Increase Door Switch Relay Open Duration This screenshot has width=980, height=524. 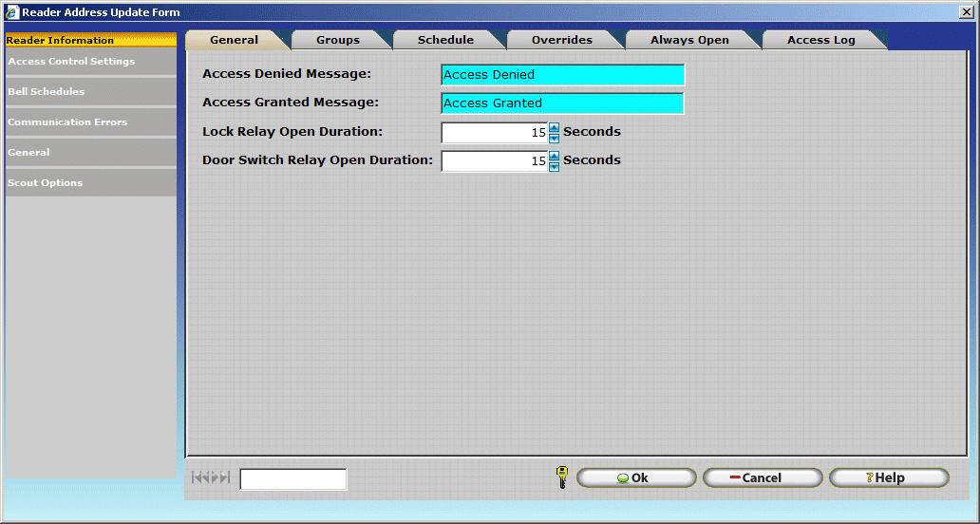tap(555, 156)
